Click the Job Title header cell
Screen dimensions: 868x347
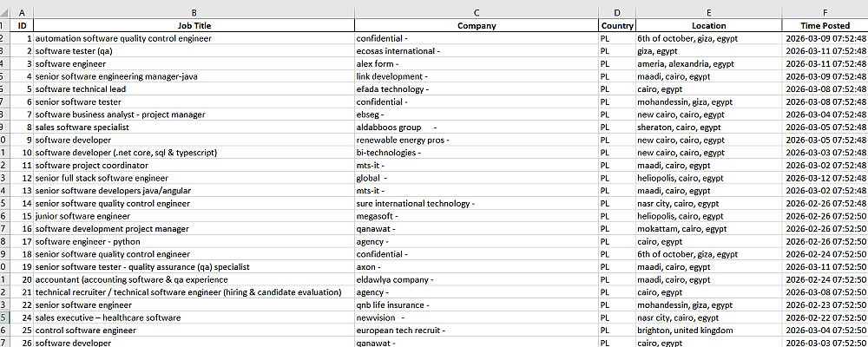(194, 26)
